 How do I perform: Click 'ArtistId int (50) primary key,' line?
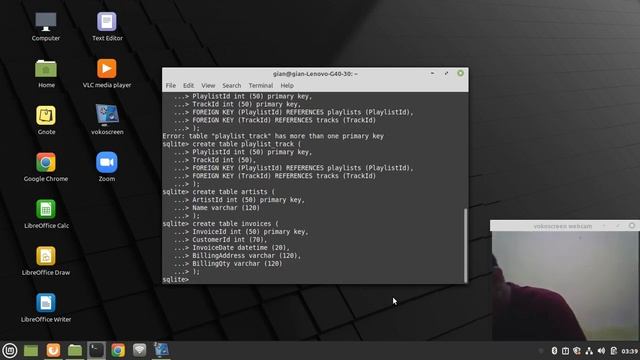pyautogui.click(x=248, y=200)
